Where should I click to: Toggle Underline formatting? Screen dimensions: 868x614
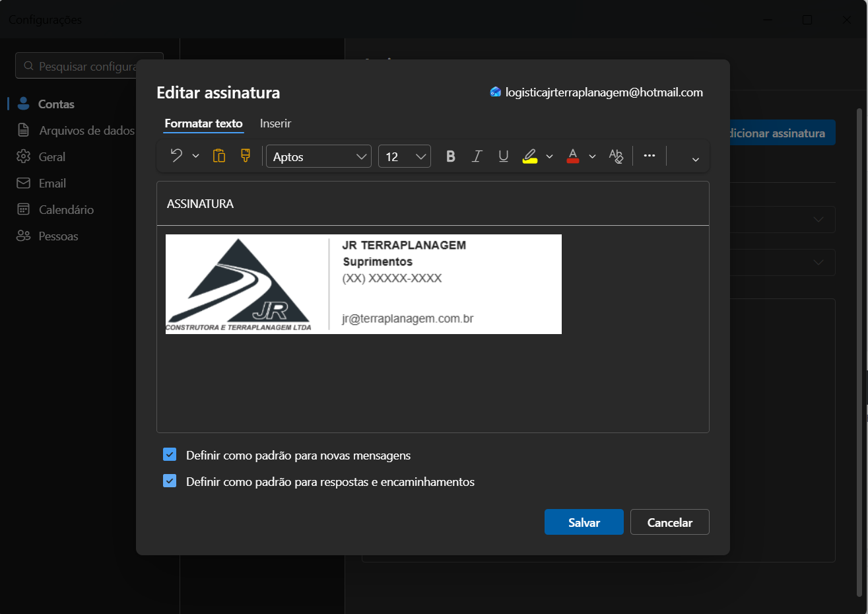tap(504, 156)
